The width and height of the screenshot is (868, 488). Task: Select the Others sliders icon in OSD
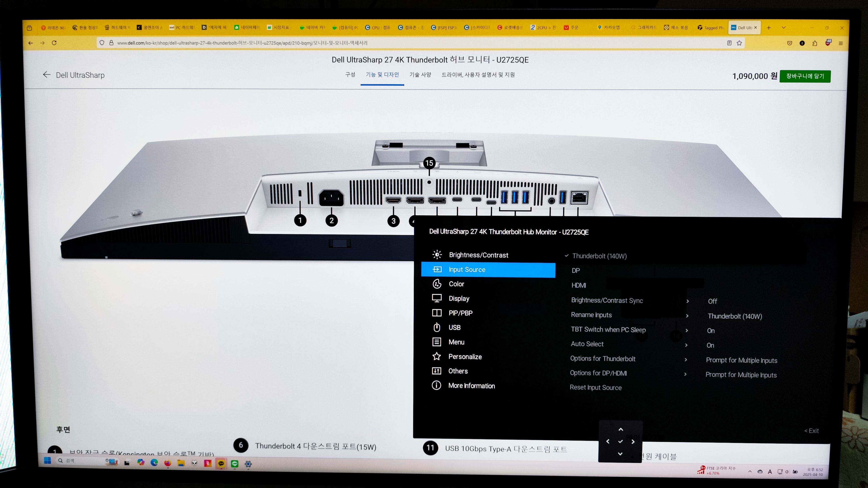[437, 371]
